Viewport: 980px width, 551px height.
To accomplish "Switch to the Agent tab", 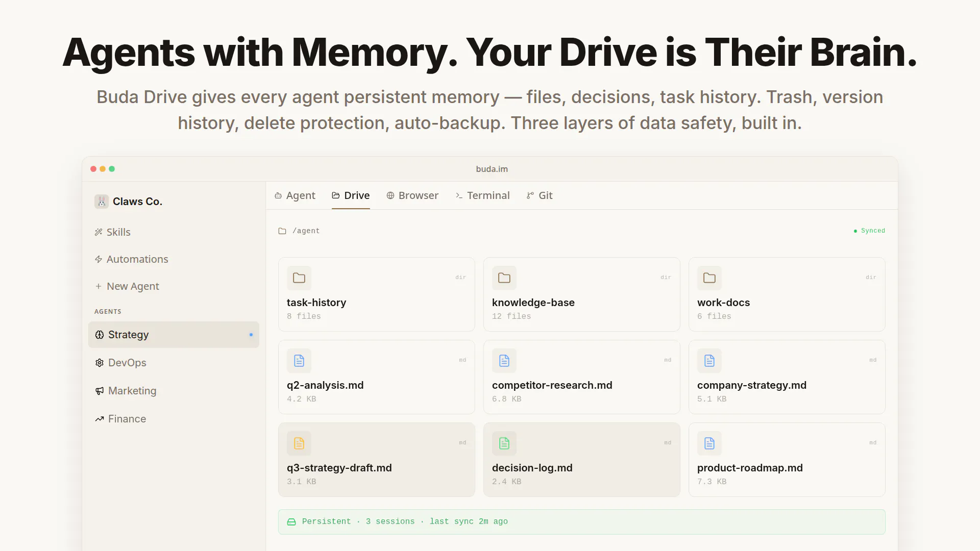I will coord(295,195).
